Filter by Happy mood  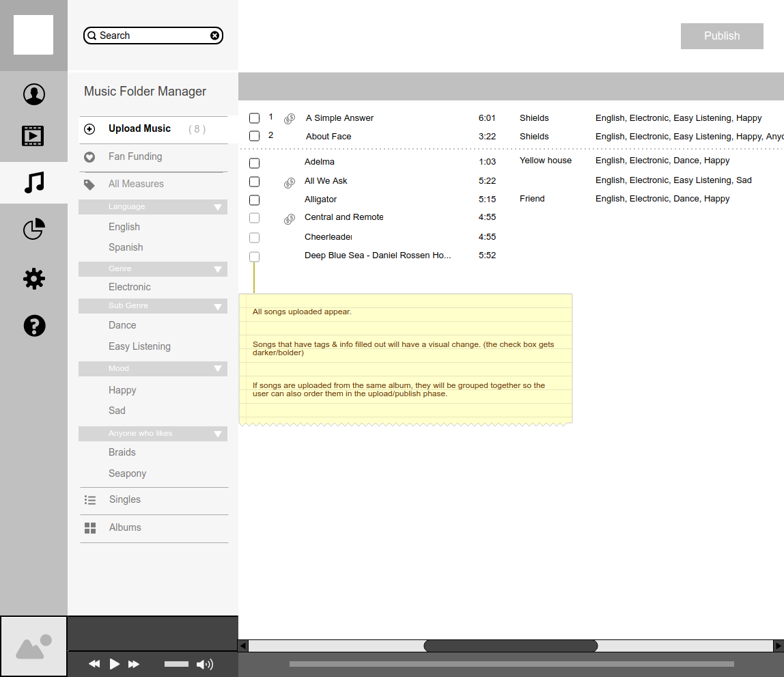tap(122, 390)
